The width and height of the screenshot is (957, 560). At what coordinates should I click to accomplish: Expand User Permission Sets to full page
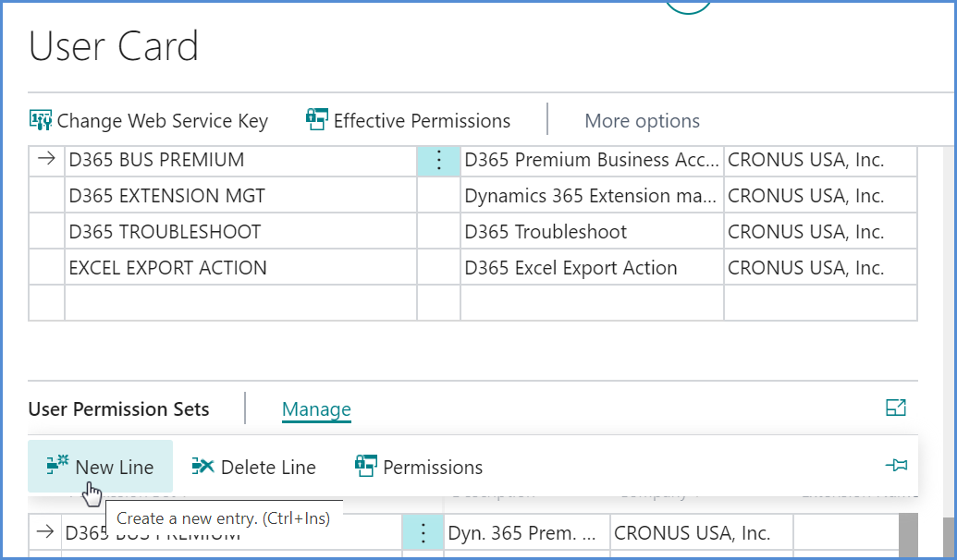pos(896,408)
